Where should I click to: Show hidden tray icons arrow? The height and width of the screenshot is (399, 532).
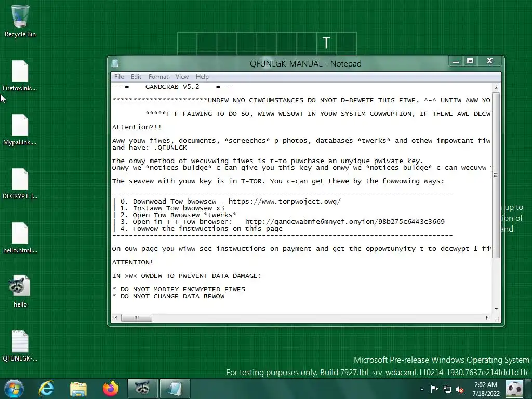422,389
